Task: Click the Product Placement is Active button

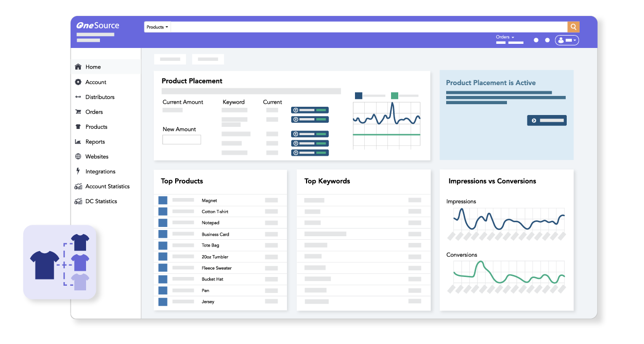Action: (547, 120)
